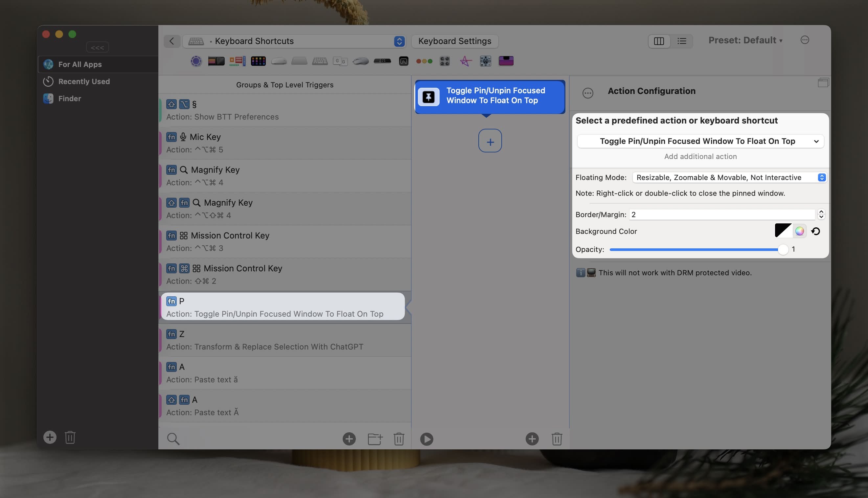
Task: Expand predefined action selection dropdown
Action: (700, 141)
